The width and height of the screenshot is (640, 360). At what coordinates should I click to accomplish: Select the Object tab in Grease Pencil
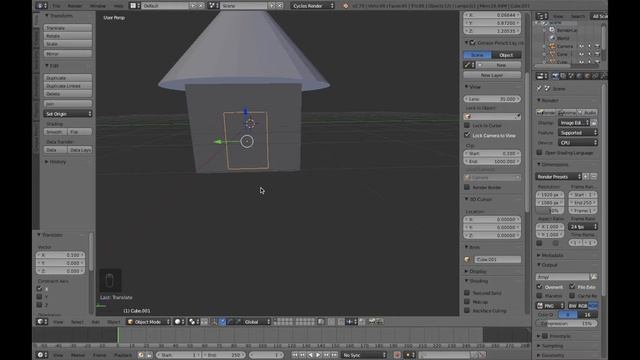506,55
